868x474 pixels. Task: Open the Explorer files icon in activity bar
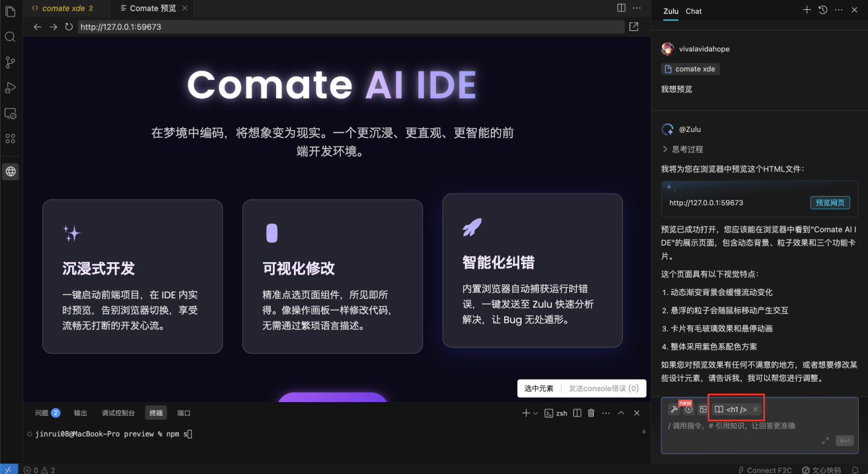(x=10, y=12)
